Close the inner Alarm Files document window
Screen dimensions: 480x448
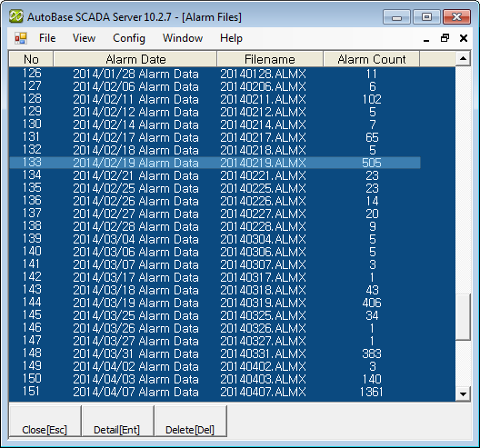coord(464,38)
